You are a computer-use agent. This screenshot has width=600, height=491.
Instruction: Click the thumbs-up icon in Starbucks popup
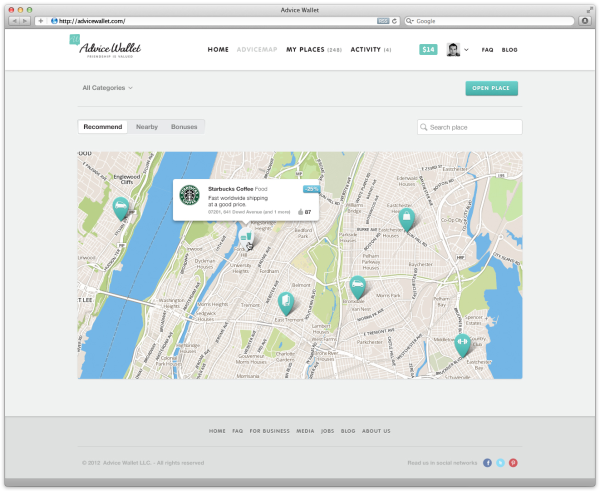[x=299, y=212]
